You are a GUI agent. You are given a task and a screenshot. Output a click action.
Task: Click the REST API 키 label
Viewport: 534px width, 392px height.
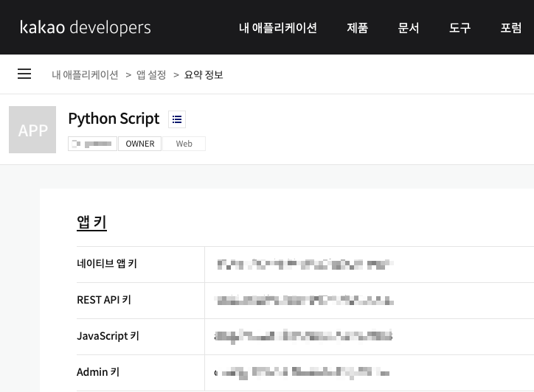pos(104,300)
